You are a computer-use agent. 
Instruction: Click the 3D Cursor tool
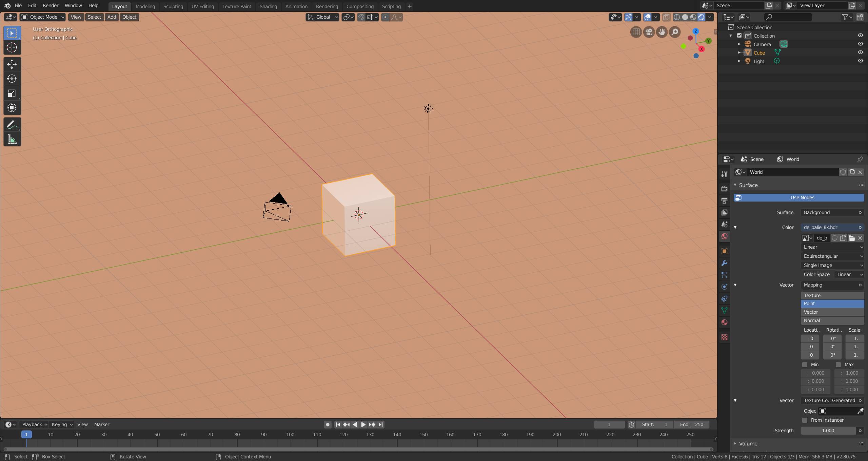(12, 47)
